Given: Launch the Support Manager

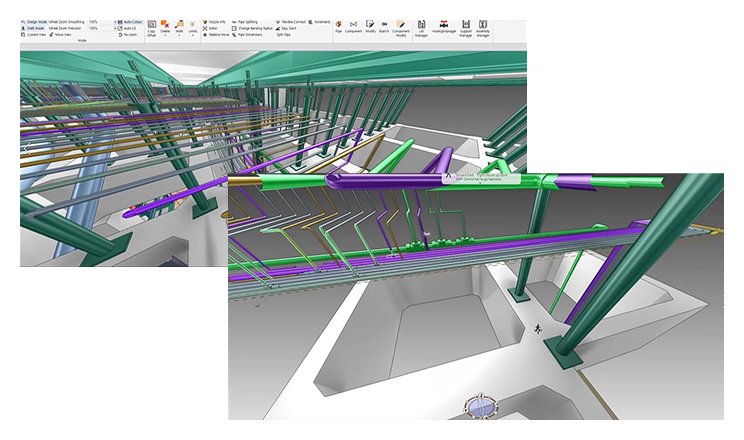Looking at the screenshot, I should pos(466,24).
